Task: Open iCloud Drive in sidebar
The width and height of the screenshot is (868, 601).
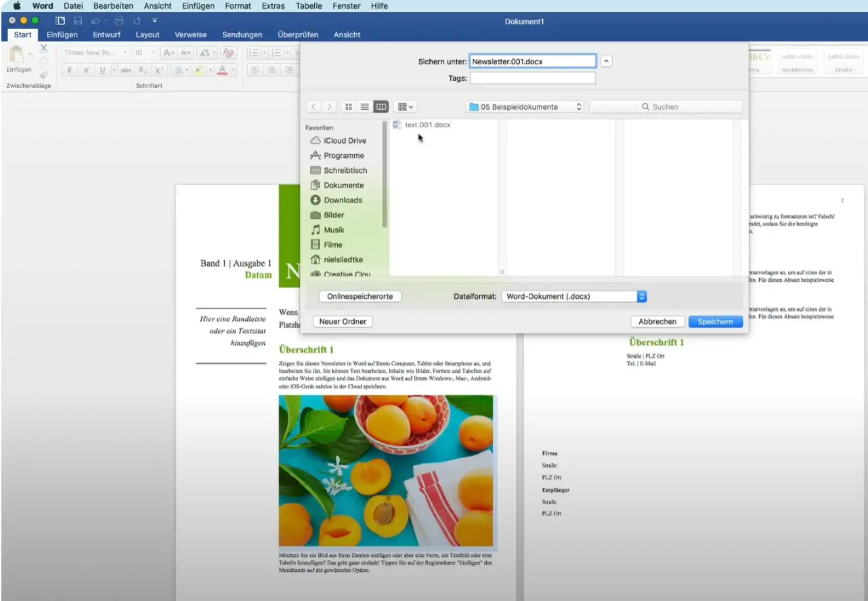Action: point(344,141)
